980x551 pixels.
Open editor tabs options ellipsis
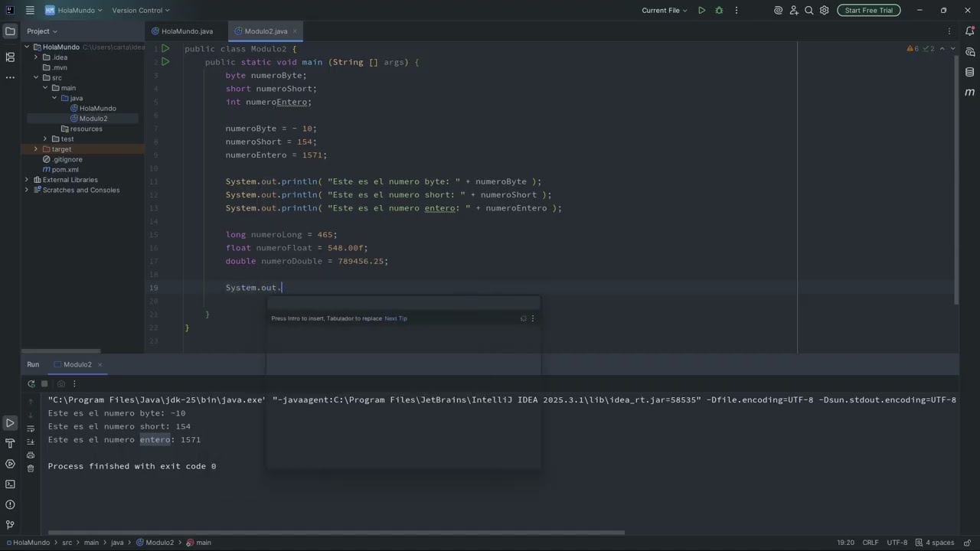pos(949,31)
